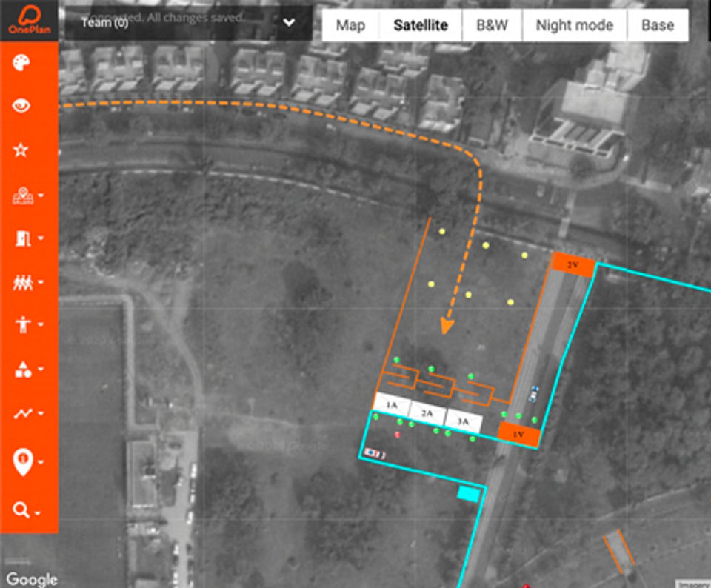Open the crowd people tool
This screenshot has width=711, height=588.
[23, 282]
